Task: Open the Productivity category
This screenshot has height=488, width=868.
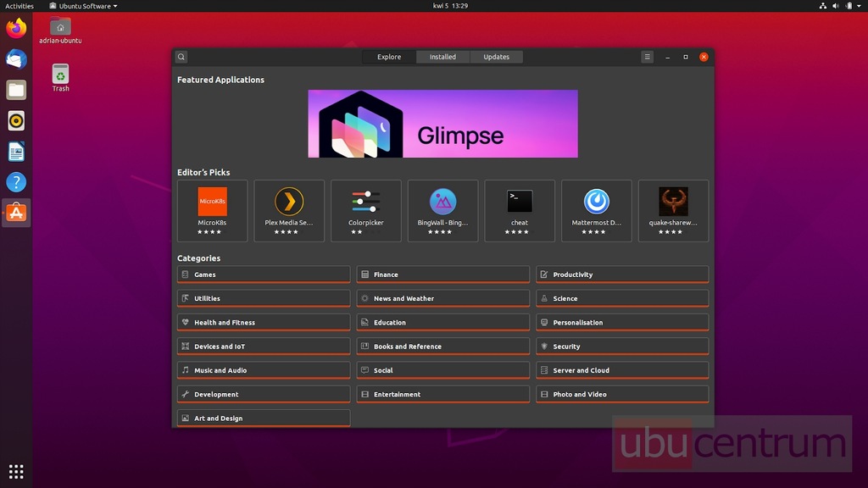Action: (x=622, y=274)
